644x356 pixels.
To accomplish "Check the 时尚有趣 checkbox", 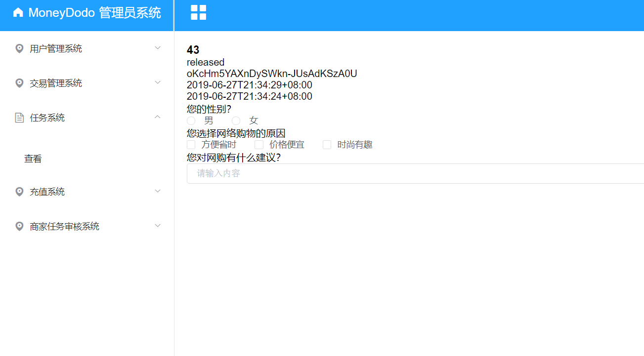I will click(x=327, y=145).
